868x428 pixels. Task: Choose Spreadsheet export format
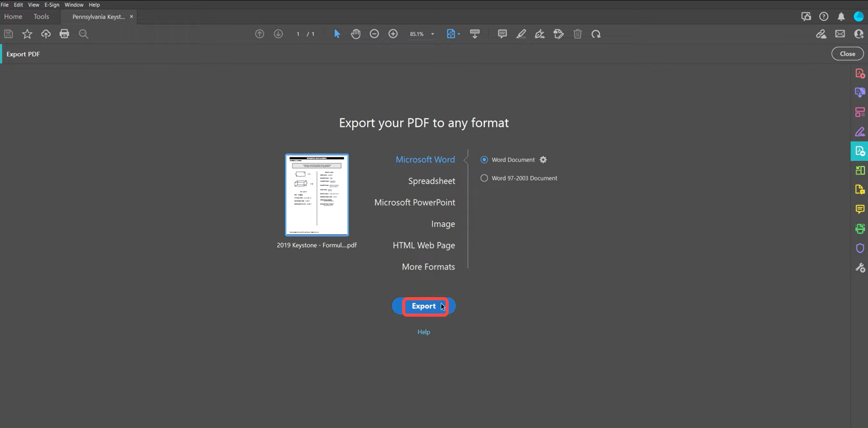pyautogui.click(x=432, y=181)
